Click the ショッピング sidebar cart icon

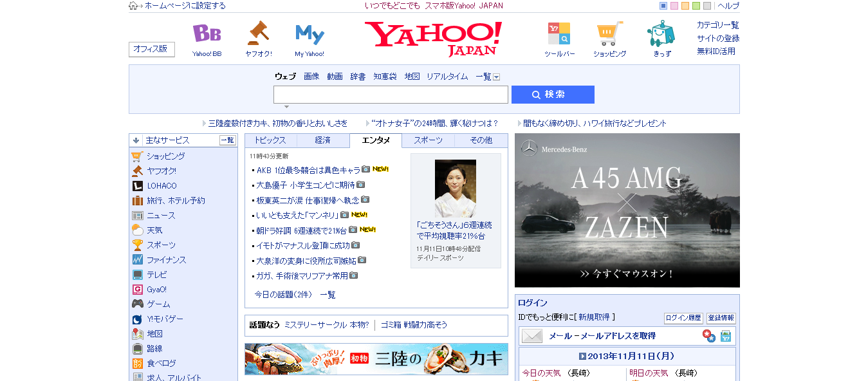(x=137, y=156)
